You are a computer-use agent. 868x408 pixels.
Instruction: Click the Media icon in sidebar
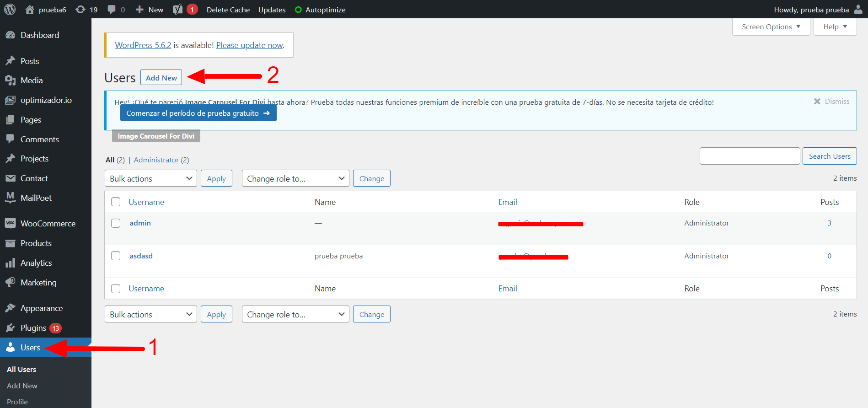[x=10, y=81]
